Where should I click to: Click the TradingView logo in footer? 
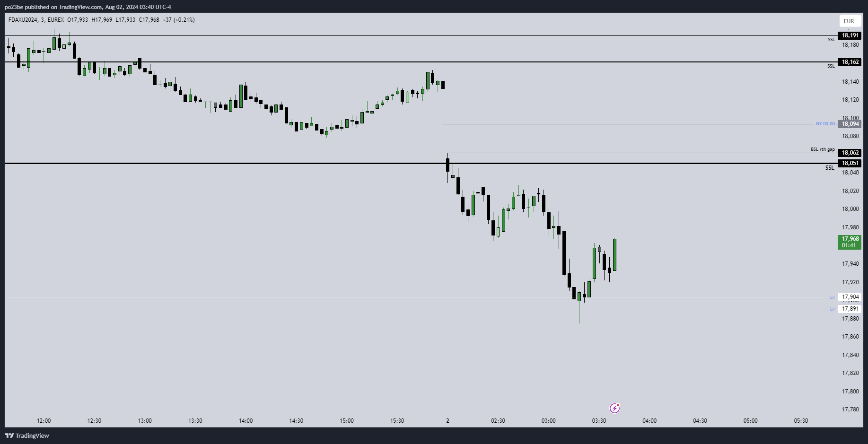[x=27, y=435]
